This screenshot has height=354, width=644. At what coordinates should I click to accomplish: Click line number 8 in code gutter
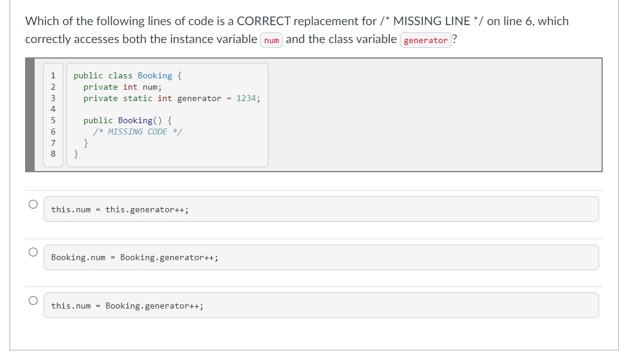point(53,154)
